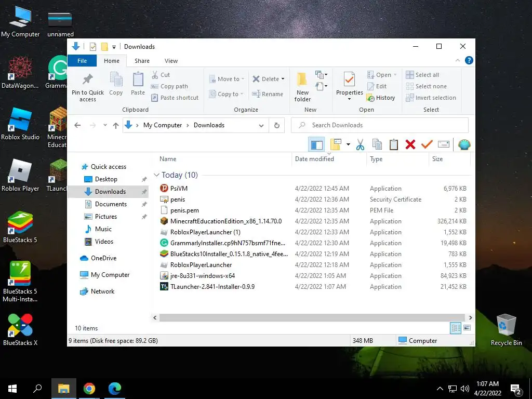
Task: Open folder options dropdown arrow in lower toolbar
Action: click(348, 145)
